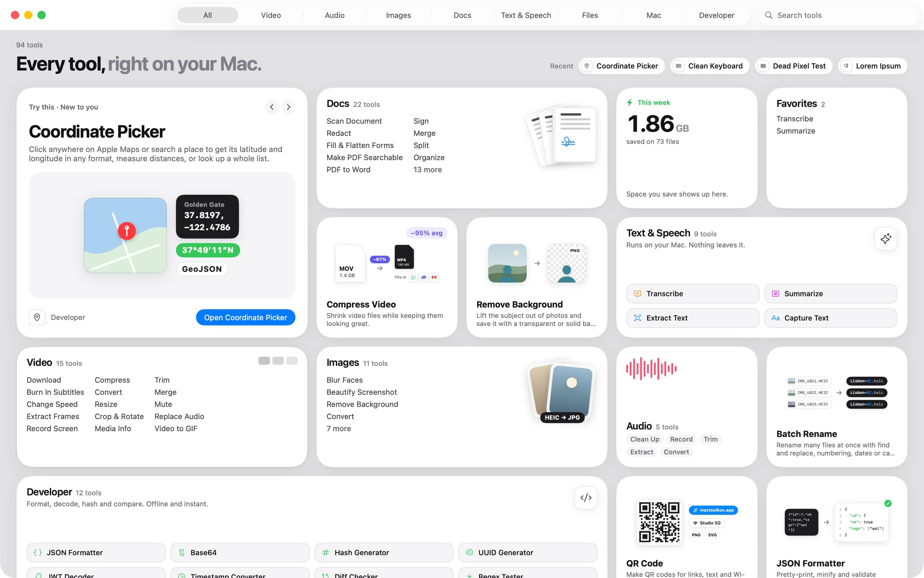Open Beautify Screenshot in Images list
The image size is (924, 578).
(x=362, y=392)
